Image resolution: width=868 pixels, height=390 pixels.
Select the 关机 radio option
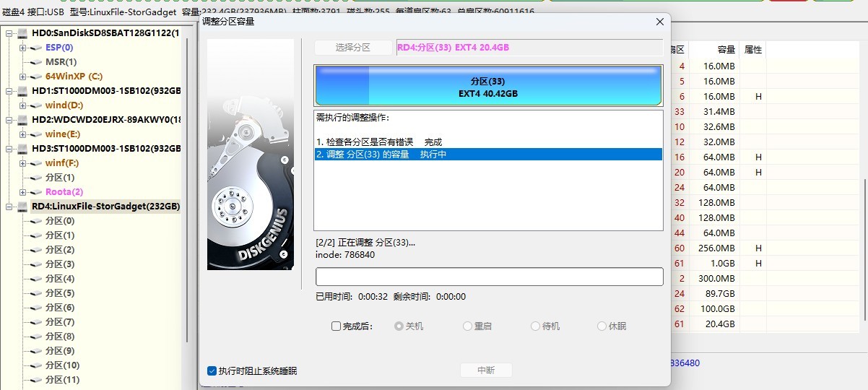(399, 326)
